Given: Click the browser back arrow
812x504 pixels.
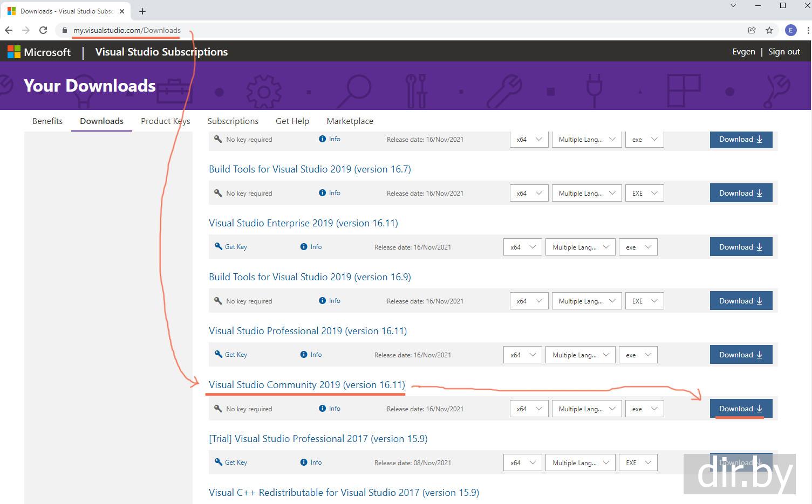Looking at the screenshot, I should click(x=9, y=30).
